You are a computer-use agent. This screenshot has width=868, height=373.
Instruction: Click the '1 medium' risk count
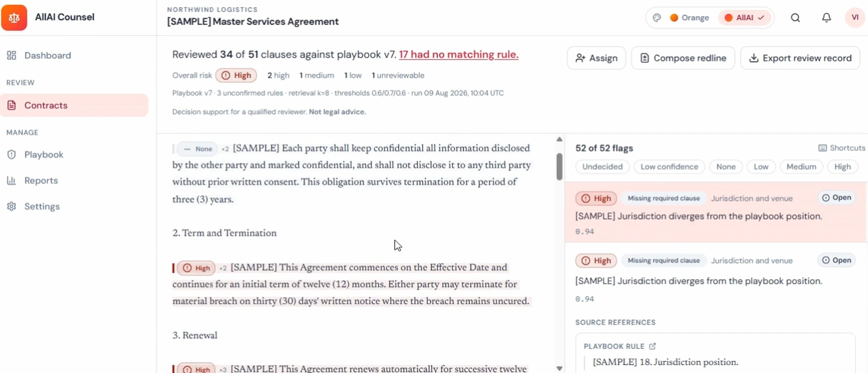(317, 75)
